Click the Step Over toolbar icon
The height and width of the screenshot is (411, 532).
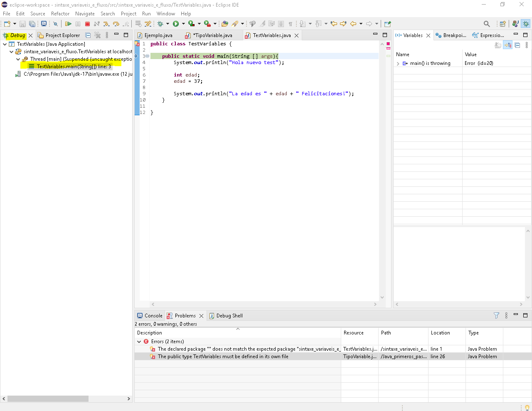click(x=116, y=24)
